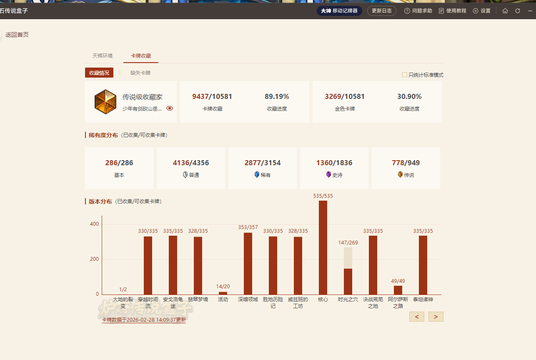The width and height of the screenshot is (536, 360).
Task: Go back via 返回首页 link
Action: point(17,35)
